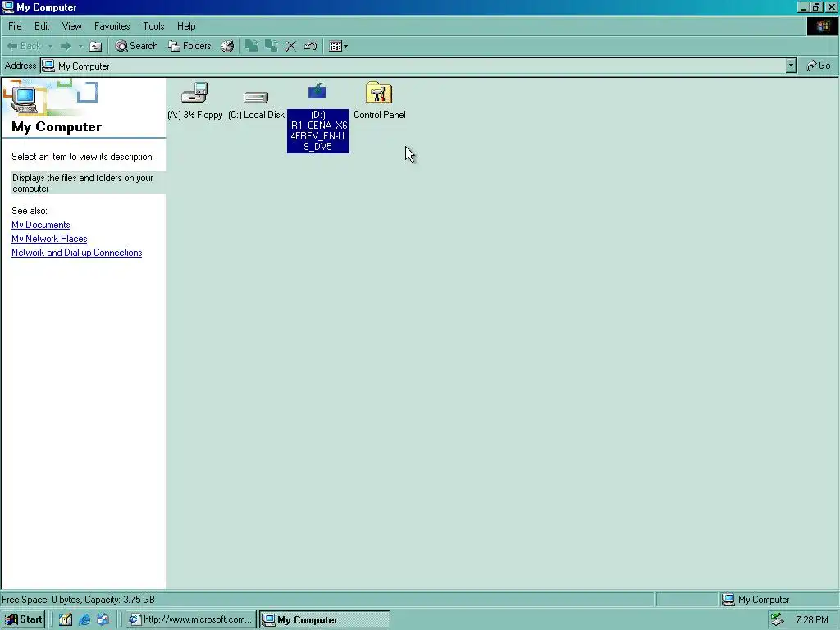Click the My Computer title bar icon
This screenshot has width=840, height=630.
pos(8,7)
